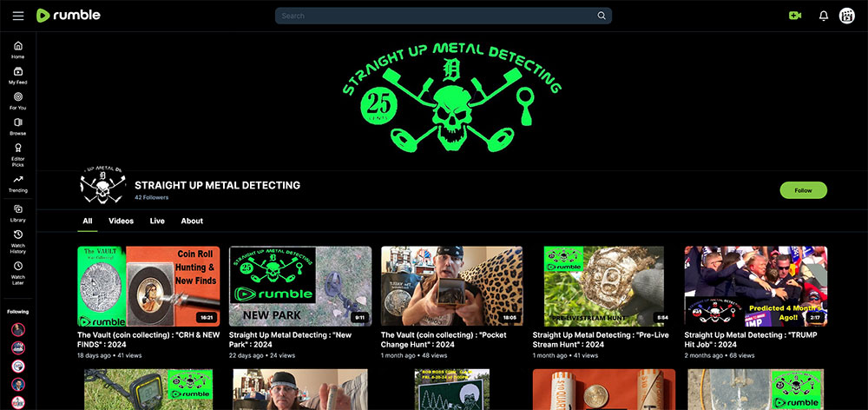Viewport: 868px width, 410px height.
Task: Go to Home in sidebar
Action: pos(17,50)
